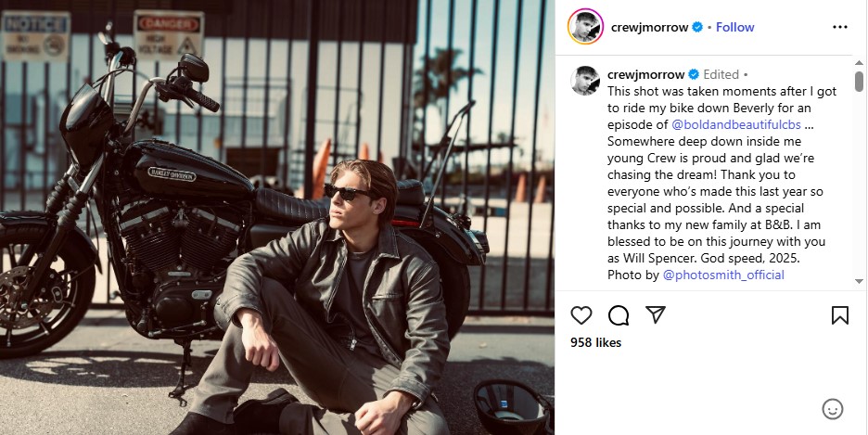Open emoji picker smiley icon
868x435 pixels.
click(833, 410)
